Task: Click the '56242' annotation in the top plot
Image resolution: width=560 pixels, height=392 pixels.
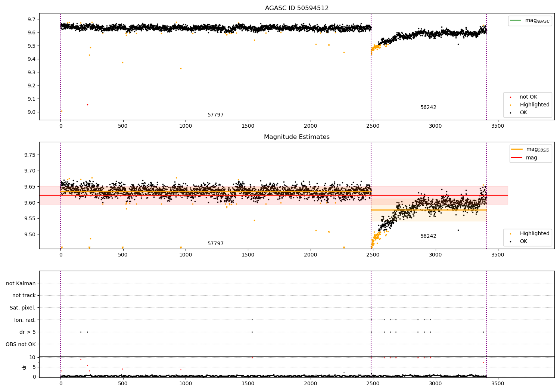Action: (x=428, y=108)
